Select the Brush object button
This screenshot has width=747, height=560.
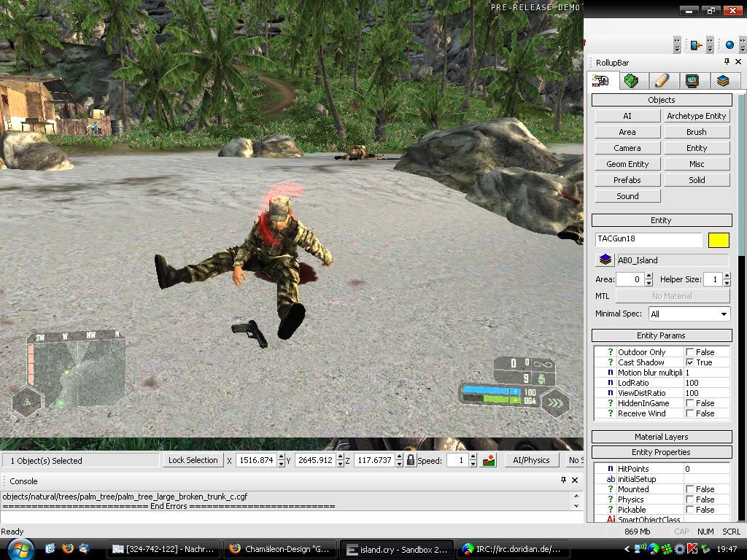pos(697,132)
